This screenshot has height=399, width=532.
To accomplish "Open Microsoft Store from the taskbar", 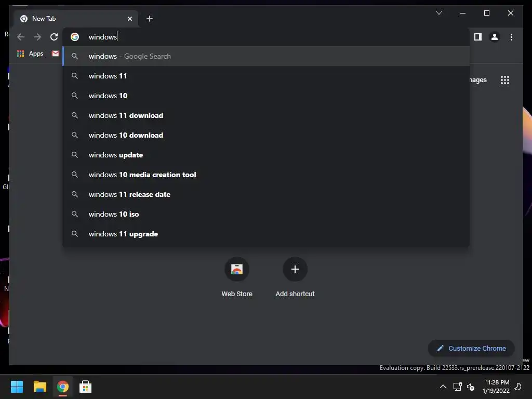I will 85,387.
